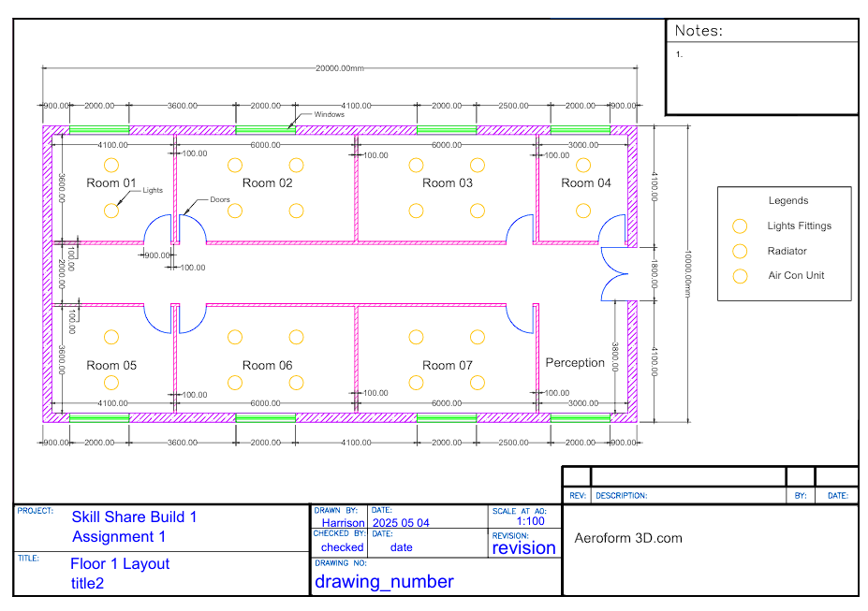This screenshot has width=868, height=611.
Task: Select the 'Room 06' label
Action: (268, 366)
